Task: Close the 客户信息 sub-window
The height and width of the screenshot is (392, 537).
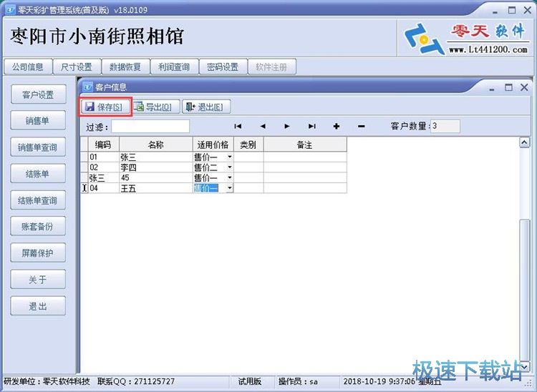Action: pyautogui.click(x=524, y=87)
